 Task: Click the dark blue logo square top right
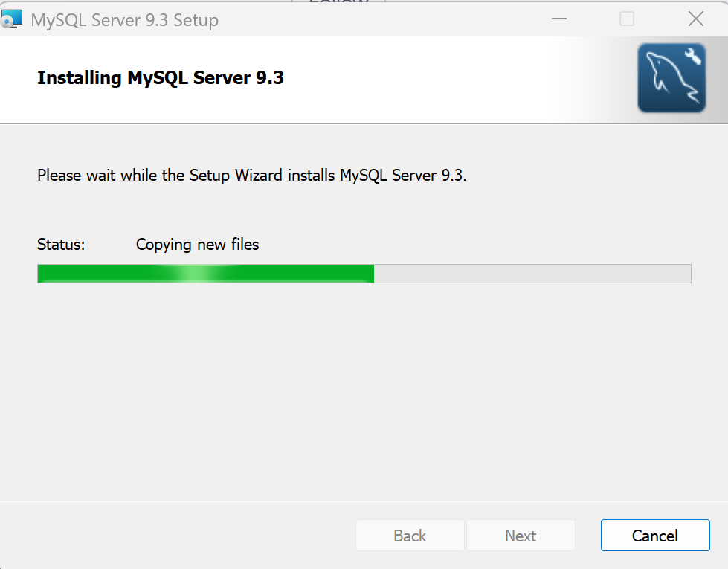click(x=671, y=77)
